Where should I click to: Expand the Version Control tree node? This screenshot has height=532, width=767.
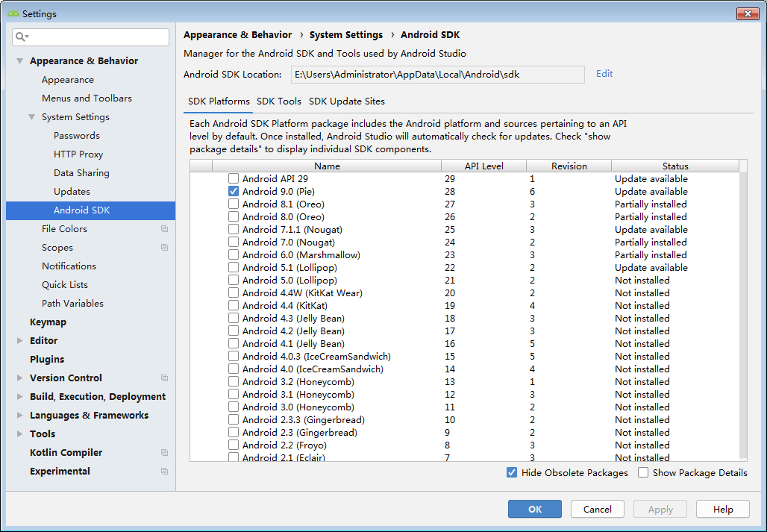click(x=19, y=378)
